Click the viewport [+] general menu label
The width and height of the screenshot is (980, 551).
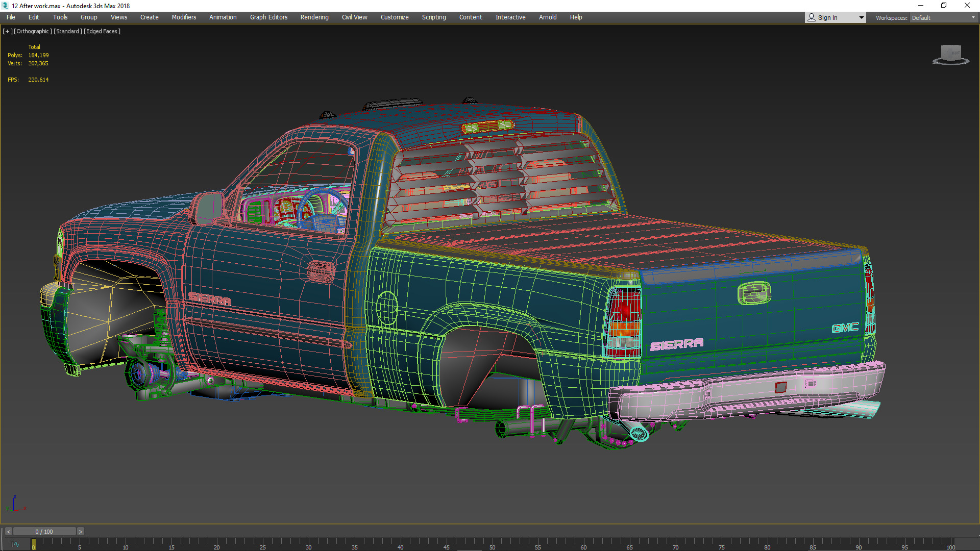[x=7, y=31]
